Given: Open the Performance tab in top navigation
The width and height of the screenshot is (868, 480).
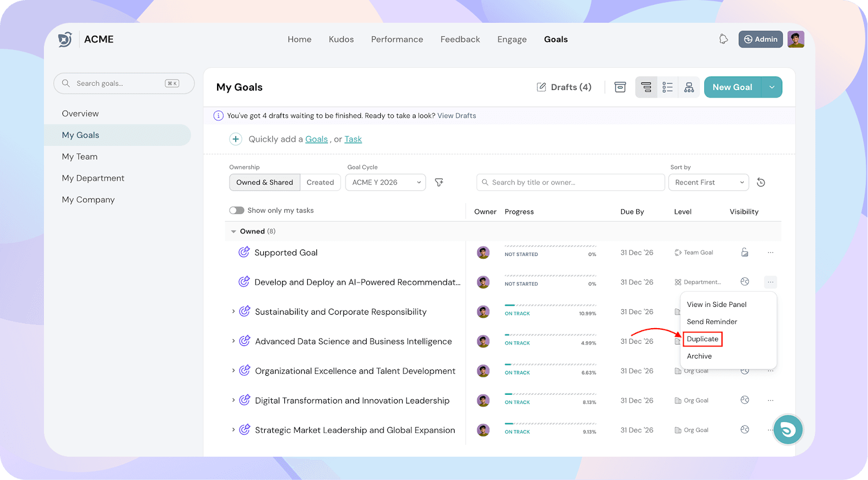Looking at the screenshot, I should [x=397, y=40].
